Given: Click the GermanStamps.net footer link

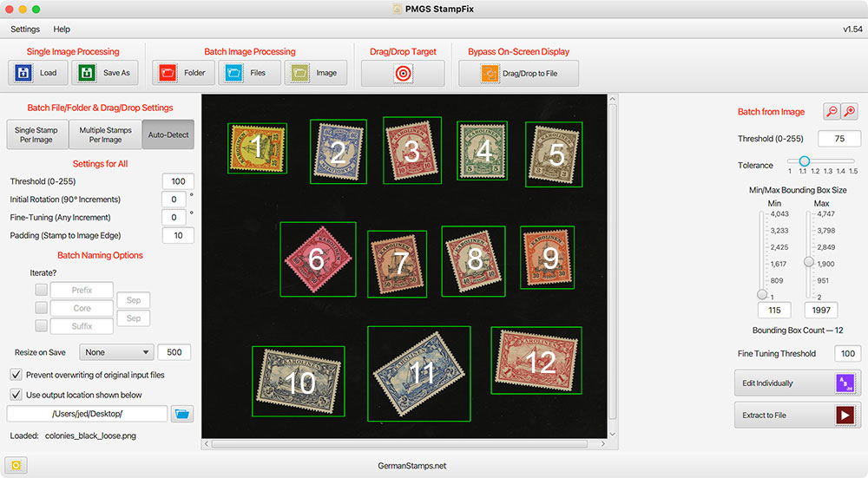Looking at the screenshot, I should click(x=411, y=466).
